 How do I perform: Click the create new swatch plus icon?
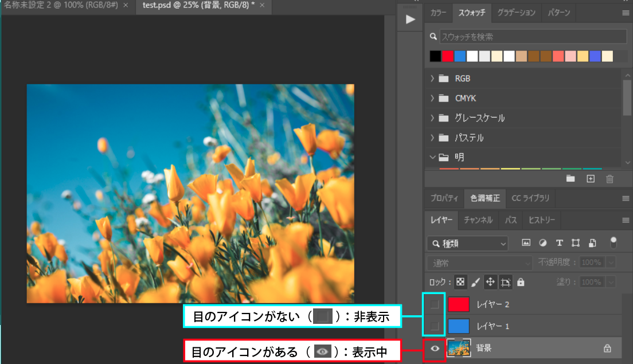click(591, 178)
